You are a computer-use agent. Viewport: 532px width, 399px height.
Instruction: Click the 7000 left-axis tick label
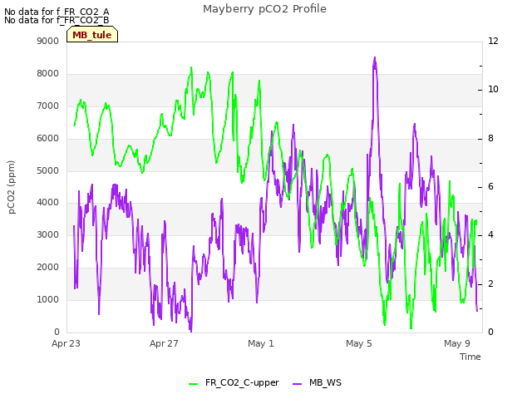(48, 106)
